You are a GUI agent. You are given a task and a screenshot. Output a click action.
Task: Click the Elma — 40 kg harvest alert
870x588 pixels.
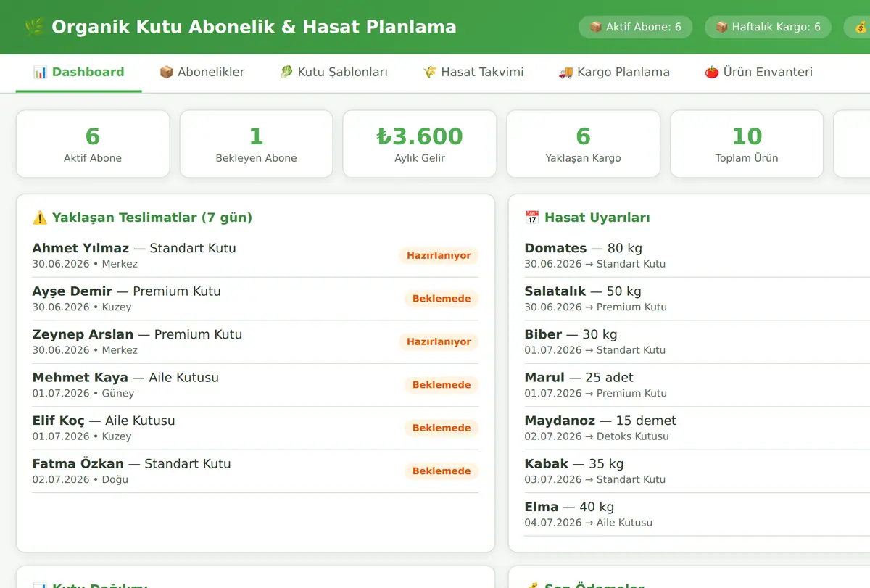click(x=697, y=514)
